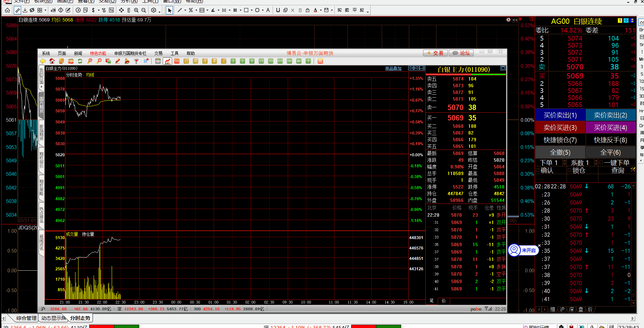This screenshot has height=328, width=644.
Task: Click red house home icon in Boyi toolbar
Action: 52,61
